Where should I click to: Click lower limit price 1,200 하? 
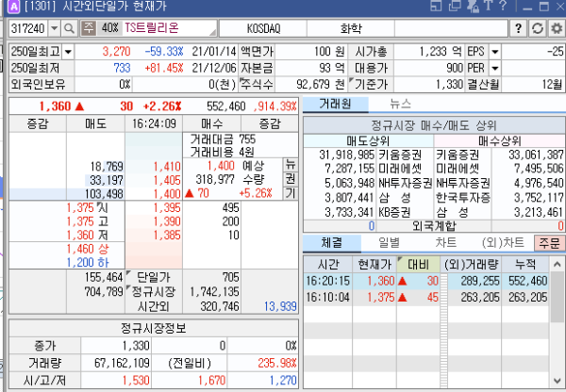click(x=88, y=263)
